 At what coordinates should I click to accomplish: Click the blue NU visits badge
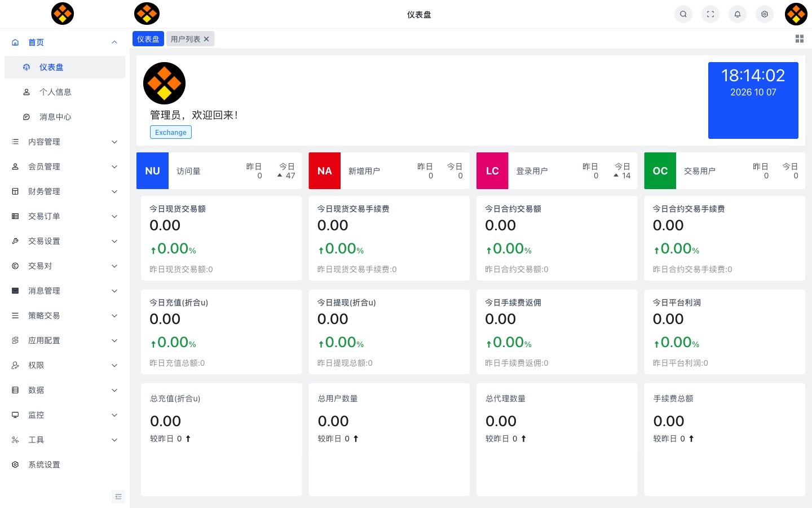click(152, 170)
